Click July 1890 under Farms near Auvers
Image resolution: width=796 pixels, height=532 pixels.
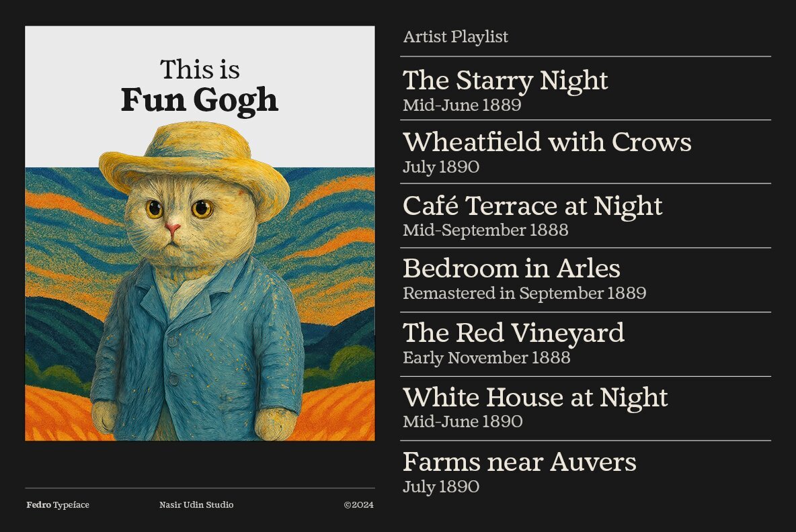click(x=441, y=487)
